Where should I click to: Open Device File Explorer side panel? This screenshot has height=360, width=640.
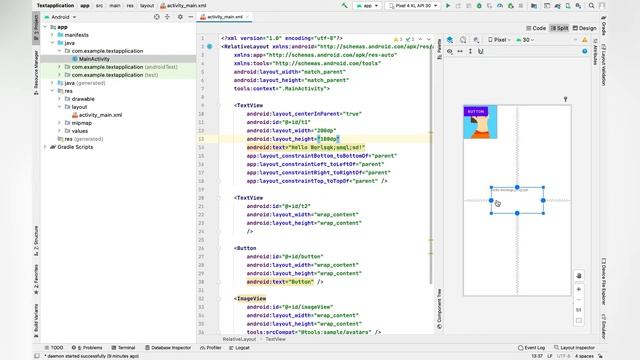click(x=604, y=281)
